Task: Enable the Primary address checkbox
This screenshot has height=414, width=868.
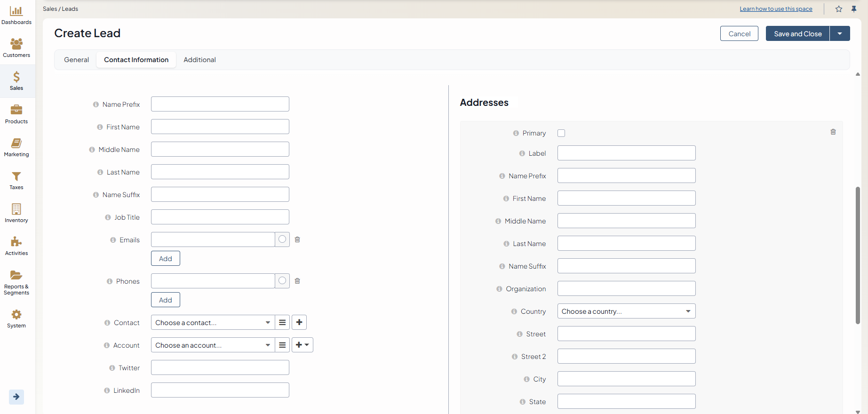Action: coord(561,133)
